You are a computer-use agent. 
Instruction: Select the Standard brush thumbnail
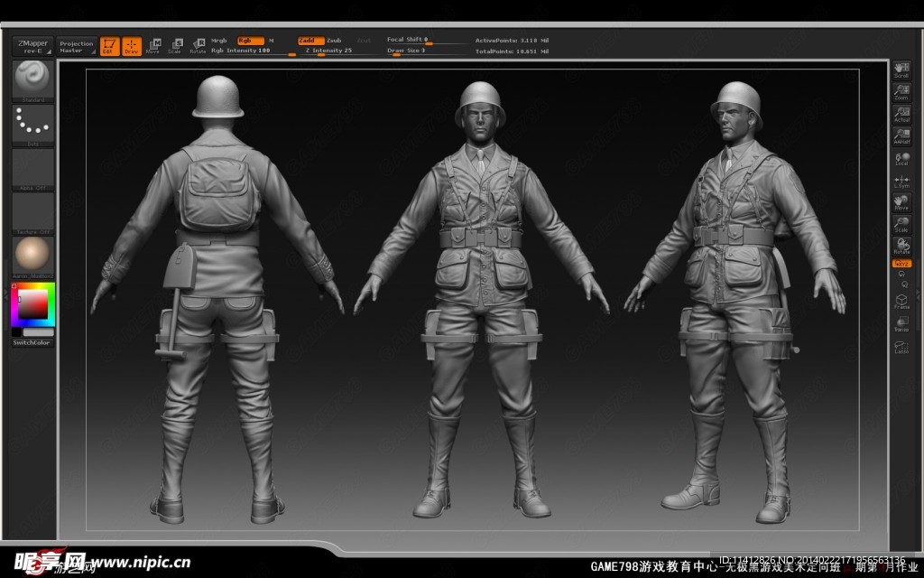click(32, 81)
